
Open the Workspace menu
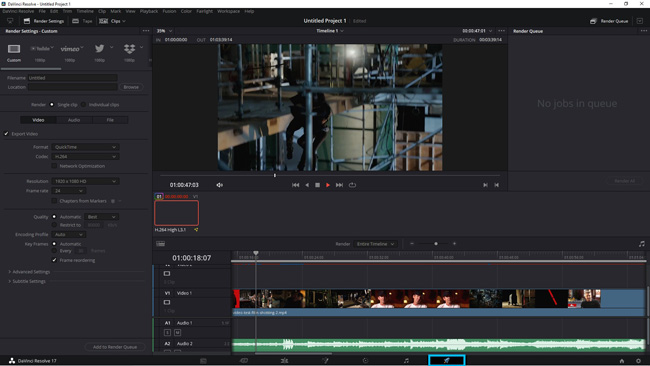click(x=228, y=11)
